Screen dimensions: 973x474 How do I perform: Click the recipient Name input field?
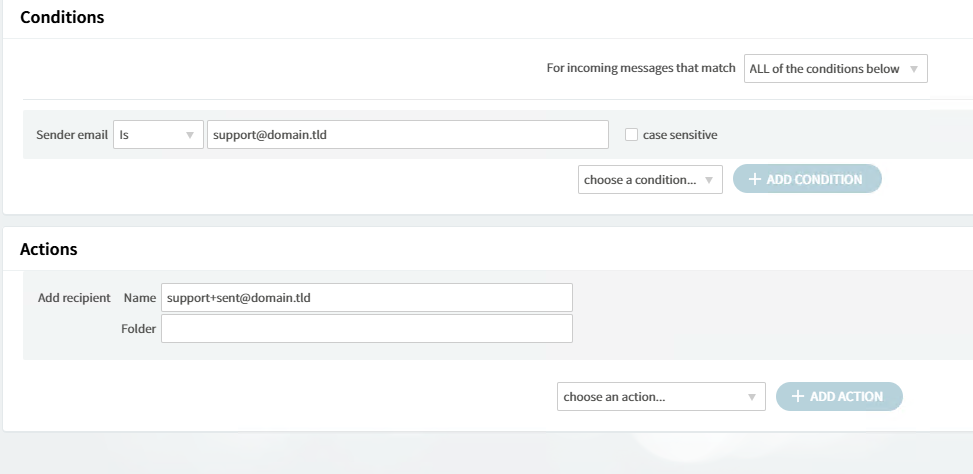pos(366,298)
